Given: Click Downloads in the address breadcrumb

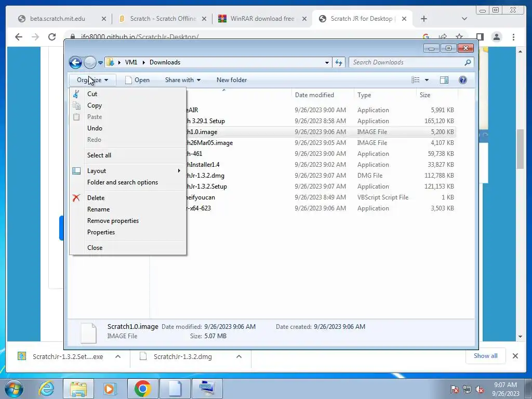Looking at the screenshot, I should (165, 62).
